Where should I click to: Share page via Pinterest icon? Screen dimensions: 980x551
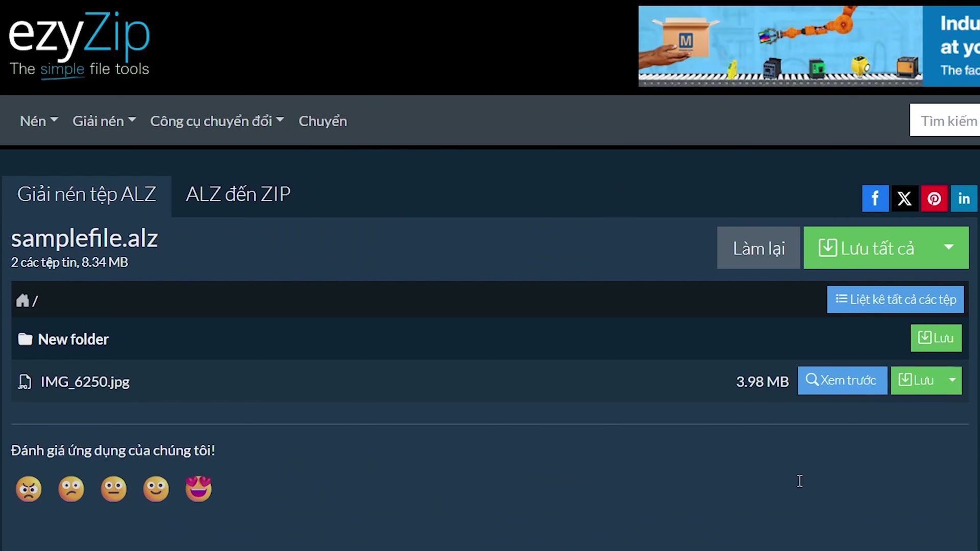click(x=934, y=198)
